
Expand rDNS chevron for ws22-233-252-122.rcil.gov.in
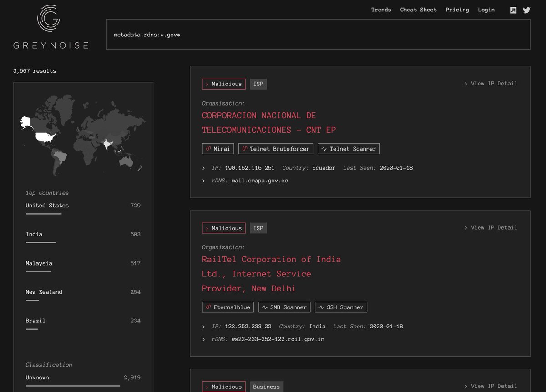[x=204, y=340]
